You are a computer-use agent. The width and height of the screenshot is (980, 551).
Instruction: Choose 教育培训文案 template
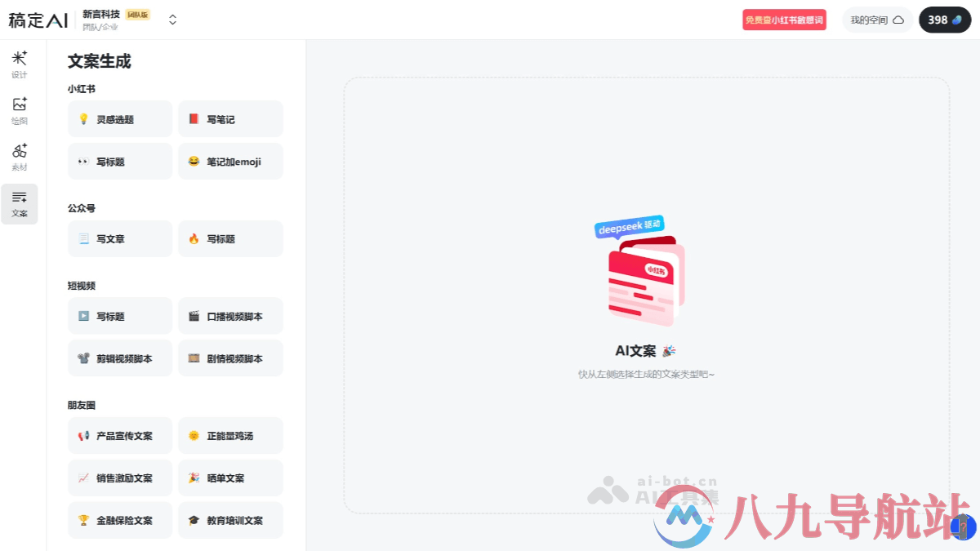click(x=230, y=520)
